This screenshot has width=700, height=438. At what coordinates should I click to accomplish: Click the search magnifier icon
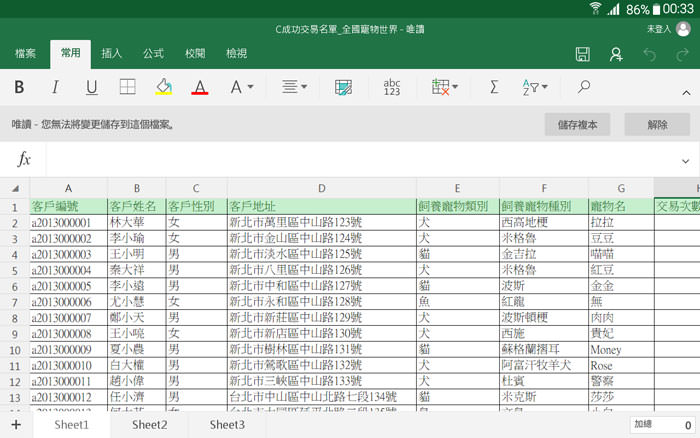tap(584, 88)
